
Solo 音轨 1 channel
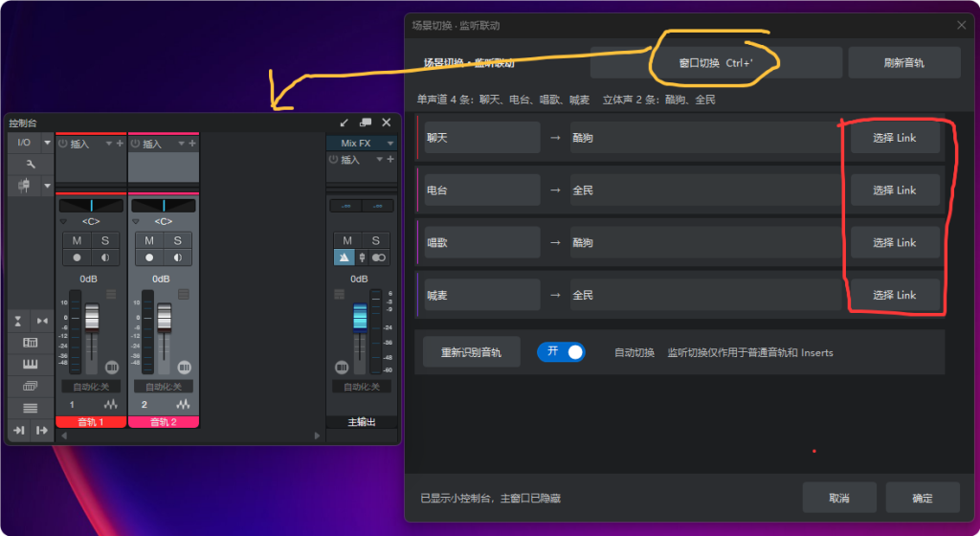pos(105,240)
